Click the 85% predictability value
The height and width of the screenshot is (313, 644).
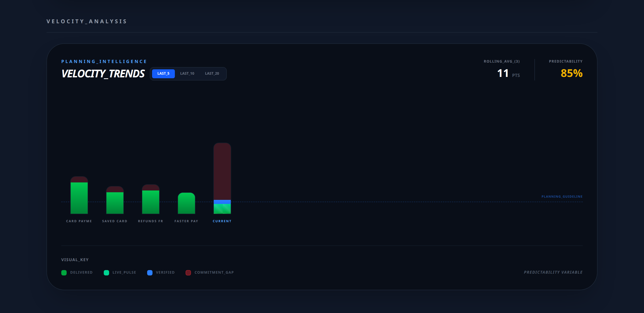tap(572, 73)
